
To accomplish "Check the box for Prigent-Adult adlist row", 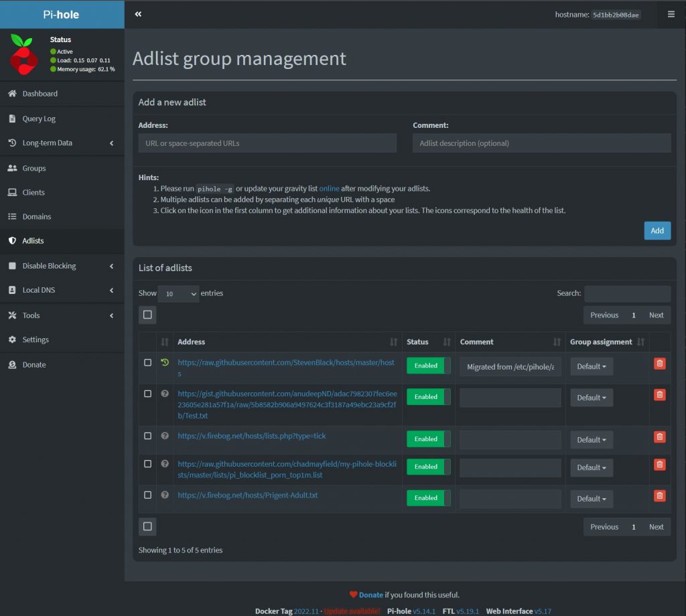I will pos(148,495).
